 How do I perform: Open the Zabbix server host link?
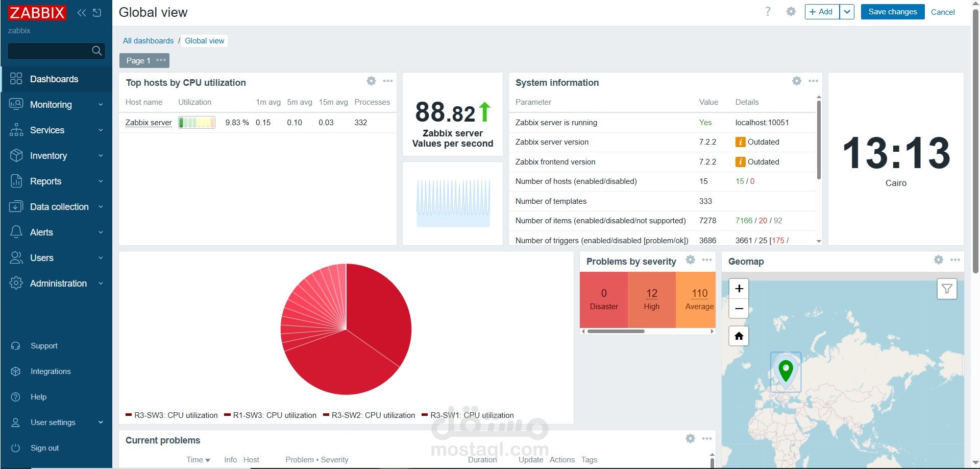149,123
